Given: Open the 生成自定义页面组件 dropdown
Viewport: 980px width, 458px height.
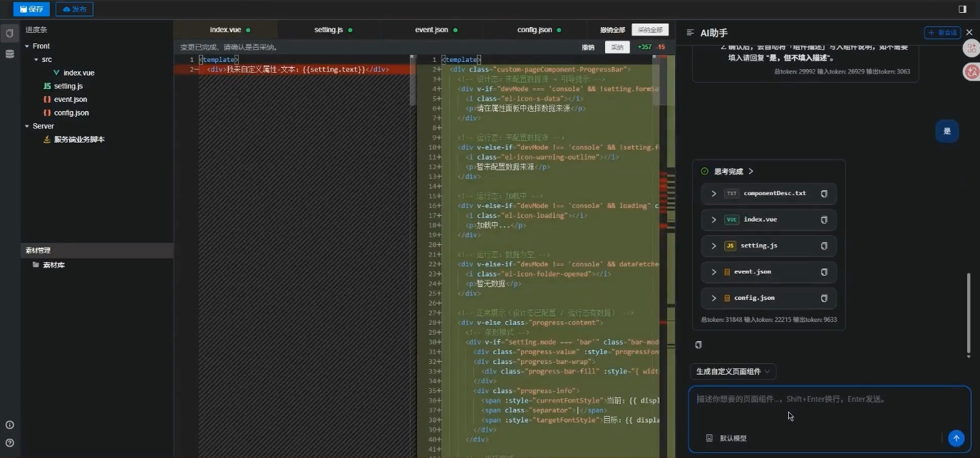Looking at the screenshot, I should point(733,371).
